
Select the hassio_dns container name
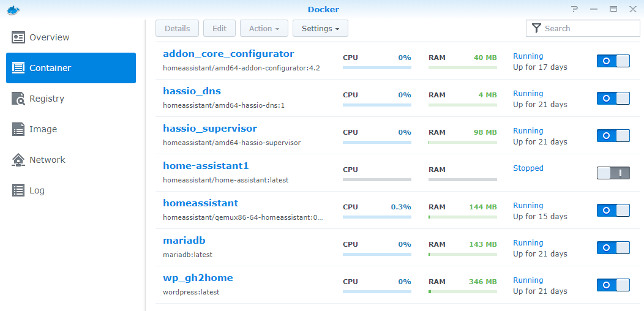pos(192,91)
